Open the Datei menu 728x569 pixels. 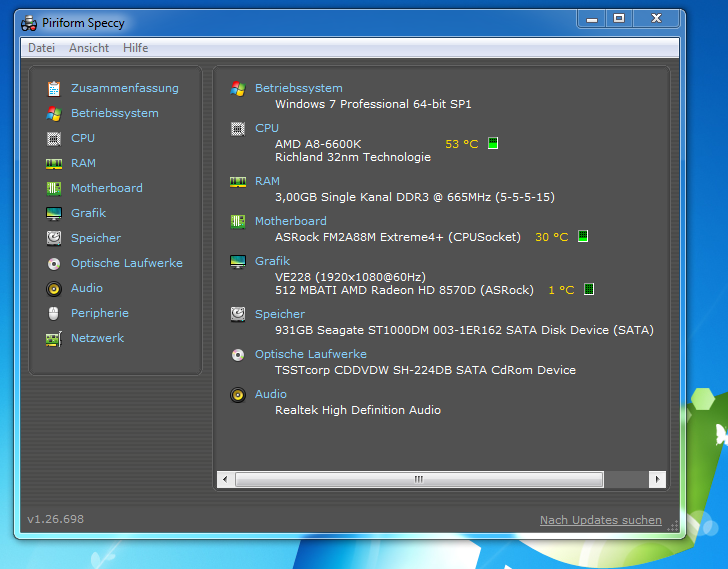[41, 48]
